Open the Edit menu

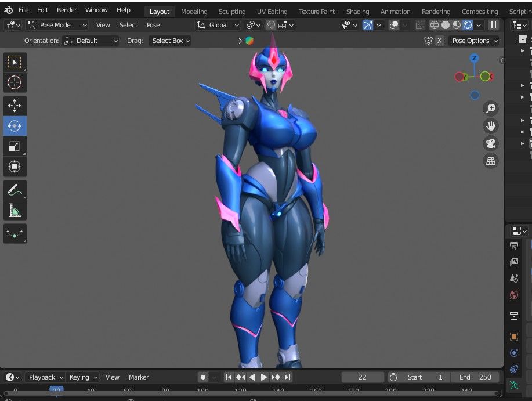tap(42, 10)
